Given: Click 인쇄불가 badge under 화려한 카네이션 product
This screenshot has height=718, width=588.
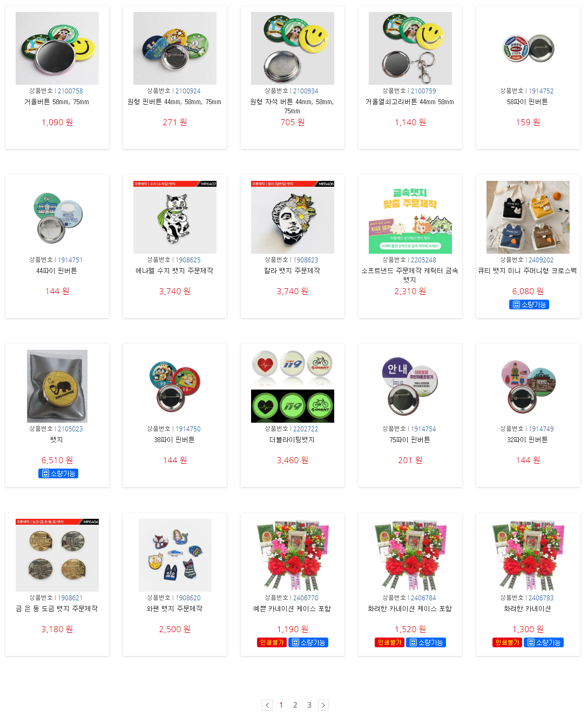Looking at the screenshot, I should [x=507, y=642].
